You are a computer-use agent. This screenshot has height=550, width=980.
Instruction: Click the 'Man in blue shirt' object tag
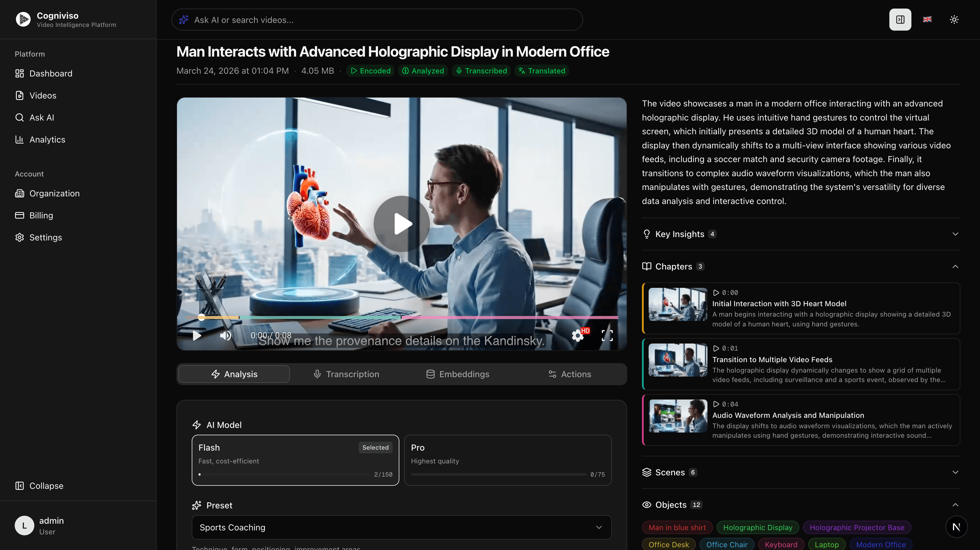[x=677, y=527]
